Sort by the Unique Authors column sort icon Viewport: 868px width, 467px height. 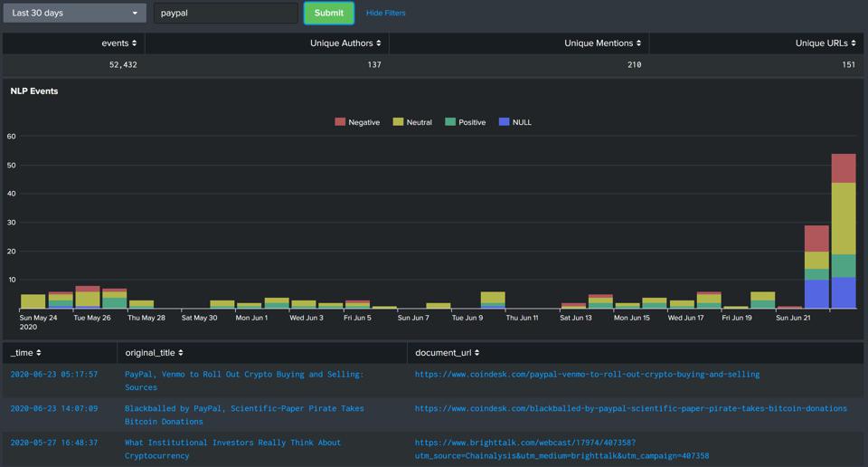coord(379,43)
